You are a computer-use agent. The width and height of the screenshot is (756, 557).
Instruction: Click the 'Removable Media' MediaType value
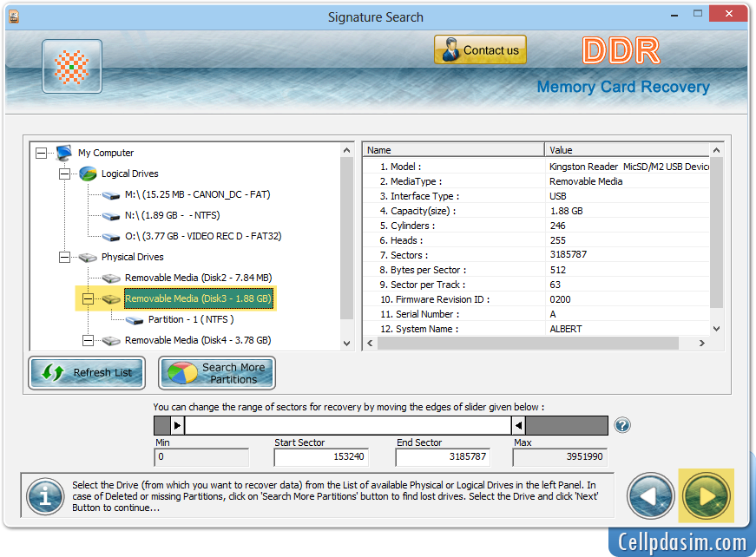pyautogui.click(x=586, y=181)
